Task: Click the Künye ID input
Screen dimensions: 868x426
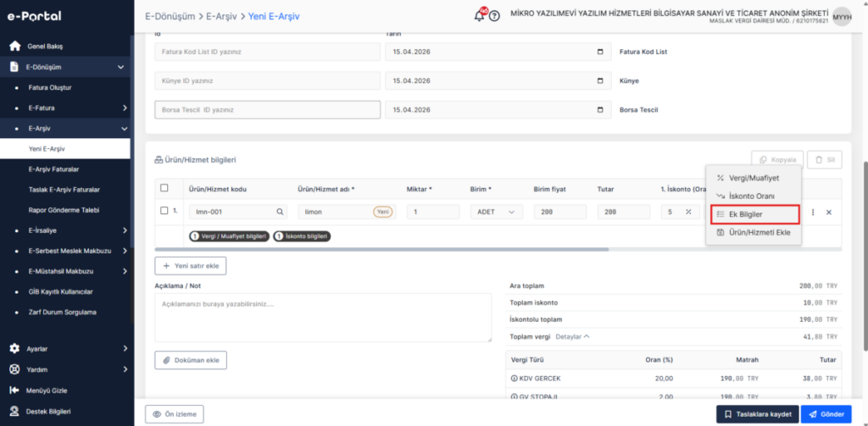Action: click(x=267, y=80)
